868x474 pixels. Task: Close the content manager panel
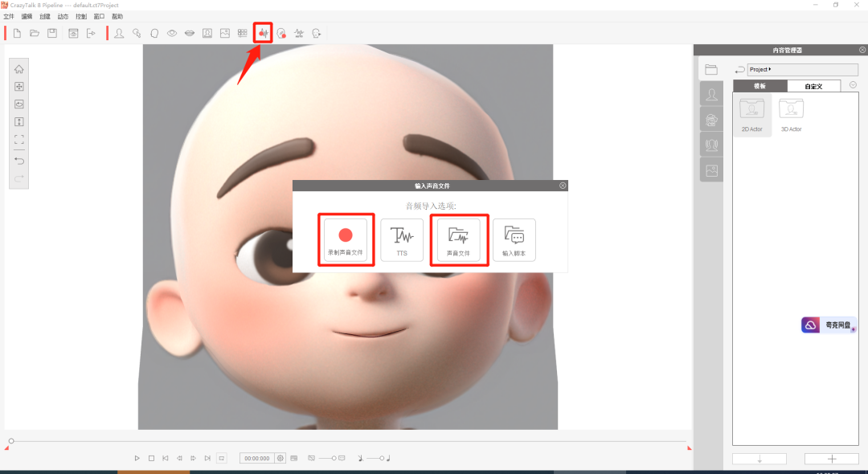[x=862, y=50]
